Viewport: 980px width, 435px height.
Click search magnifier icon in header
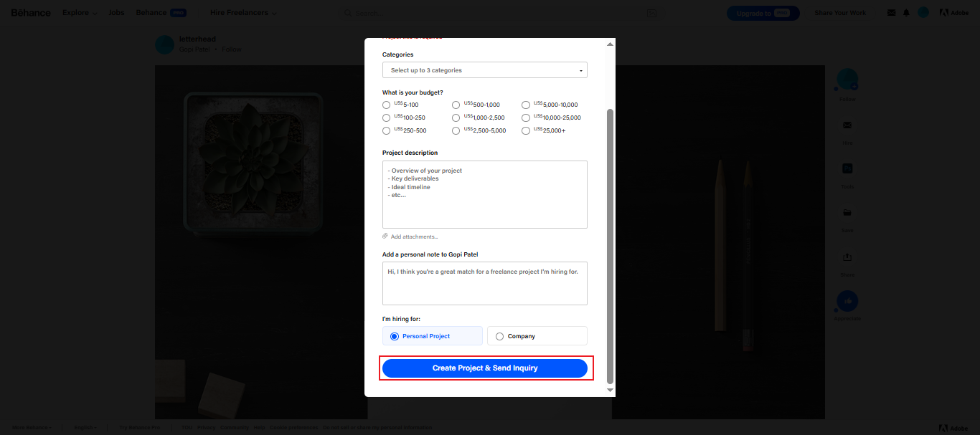(x=348, y=13)
